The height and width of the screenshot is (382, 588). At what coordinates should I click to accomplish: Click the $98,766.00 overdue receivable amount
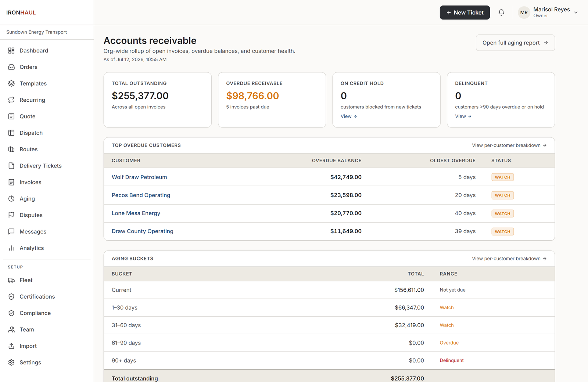(x=252, y=96)
